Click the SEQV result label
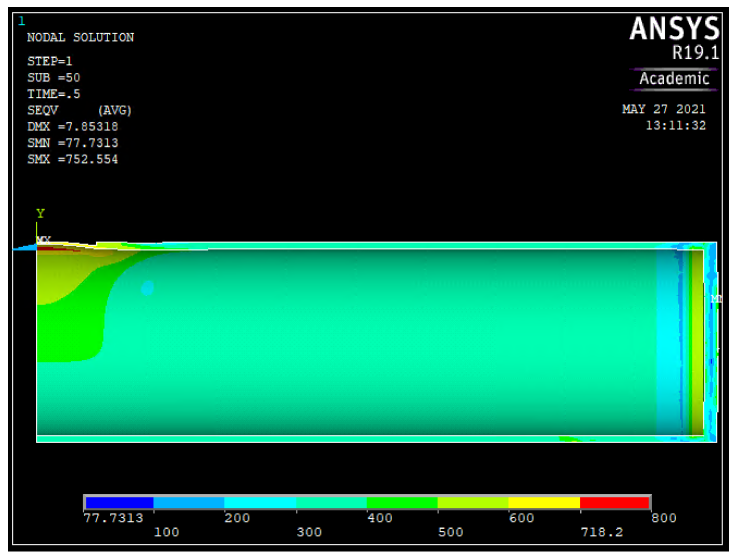 point(43,110)
